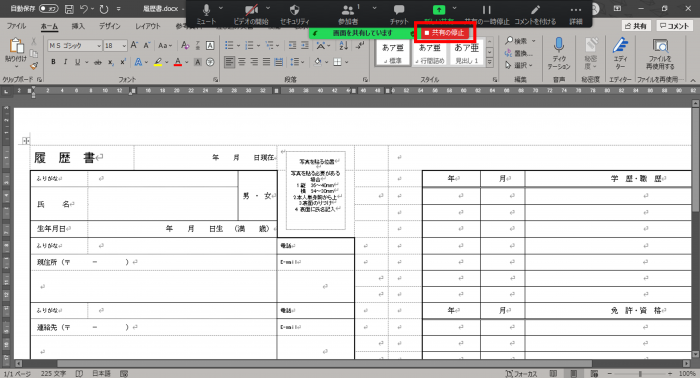Click the zoom slider in status bar
The width and height of the screenshot is (700, 378).
pos(640,374)
